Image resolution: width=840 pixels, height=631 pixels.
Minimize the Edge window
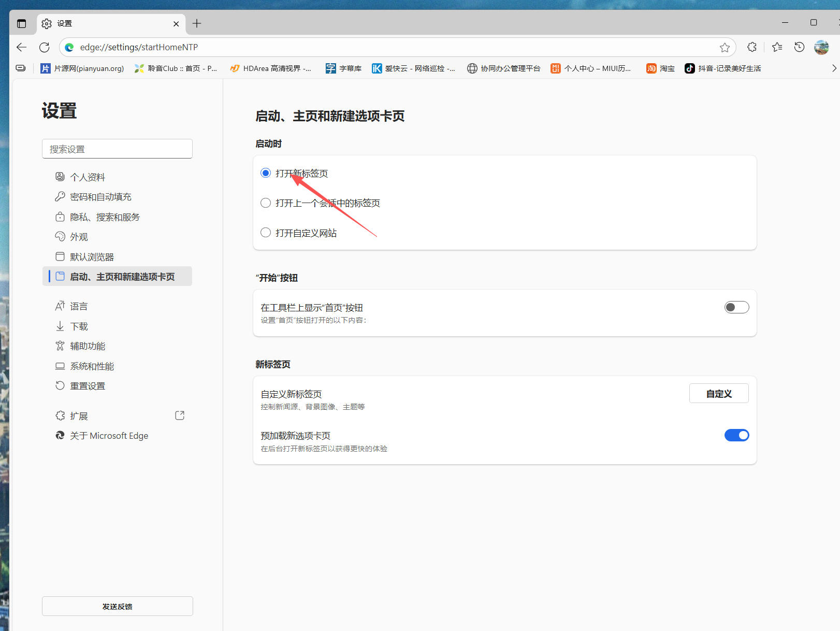(x=785, y=23)
